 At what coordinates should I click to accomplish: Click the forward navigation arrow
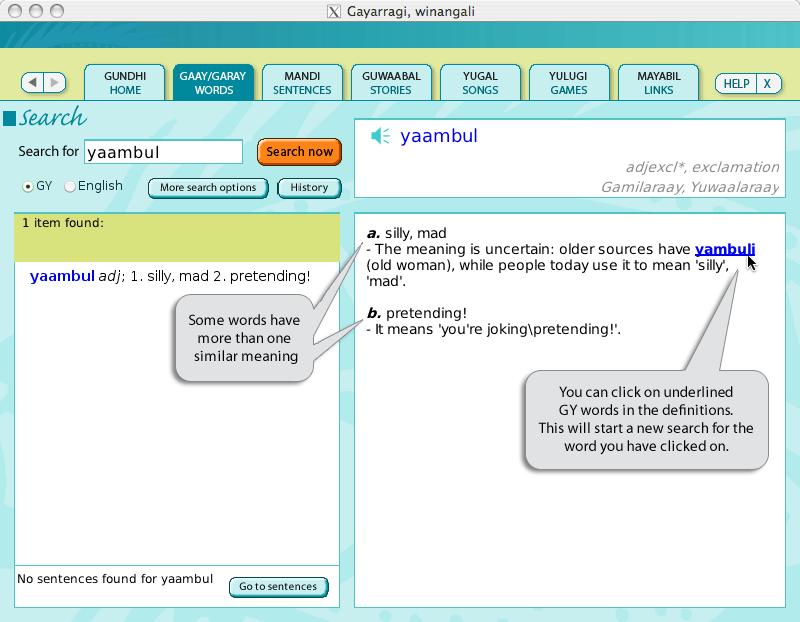click(x=55, y=83)
